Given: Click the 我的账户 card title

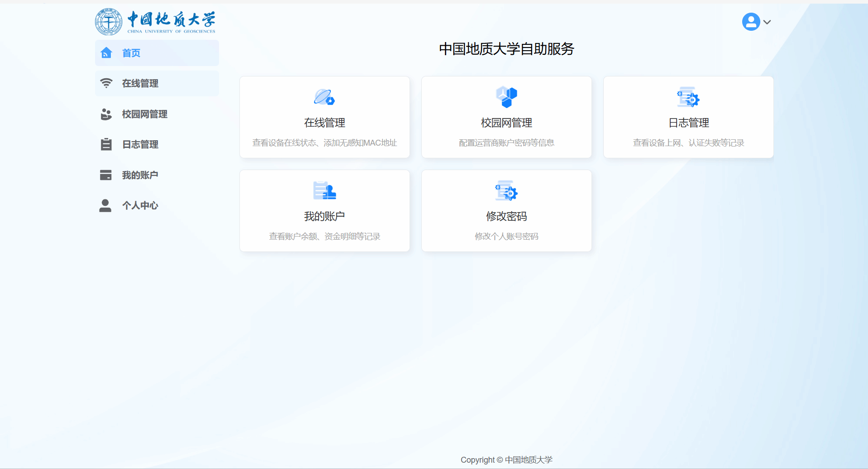Looking at the screenshot, I should coord(324,216).
